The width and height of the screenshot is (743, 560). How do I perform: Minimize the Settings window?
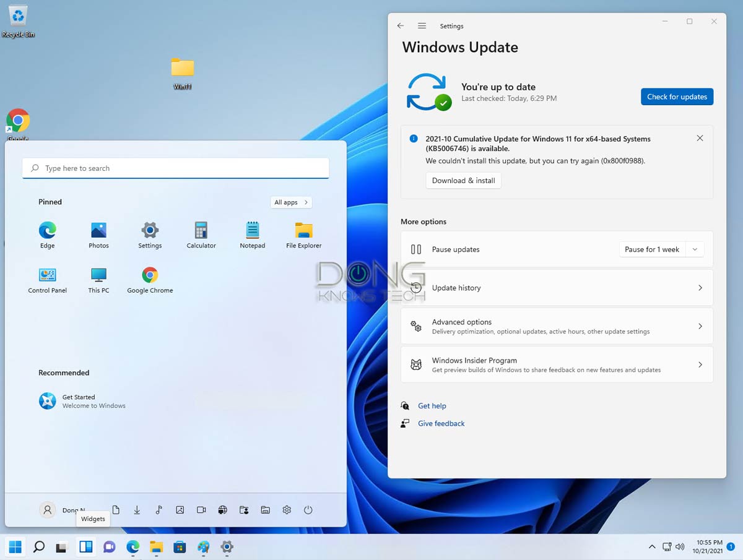point(664,22)
